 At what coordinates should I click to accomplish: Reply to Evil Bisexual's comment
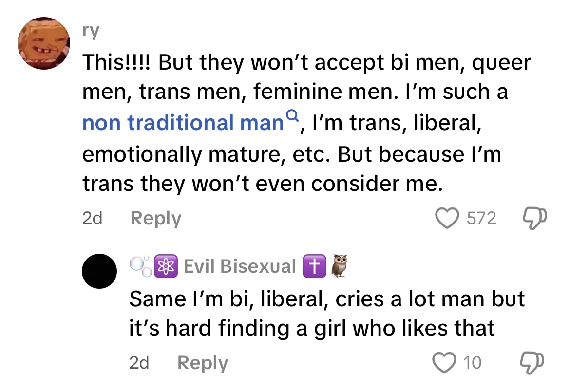(x=203, y=363)
